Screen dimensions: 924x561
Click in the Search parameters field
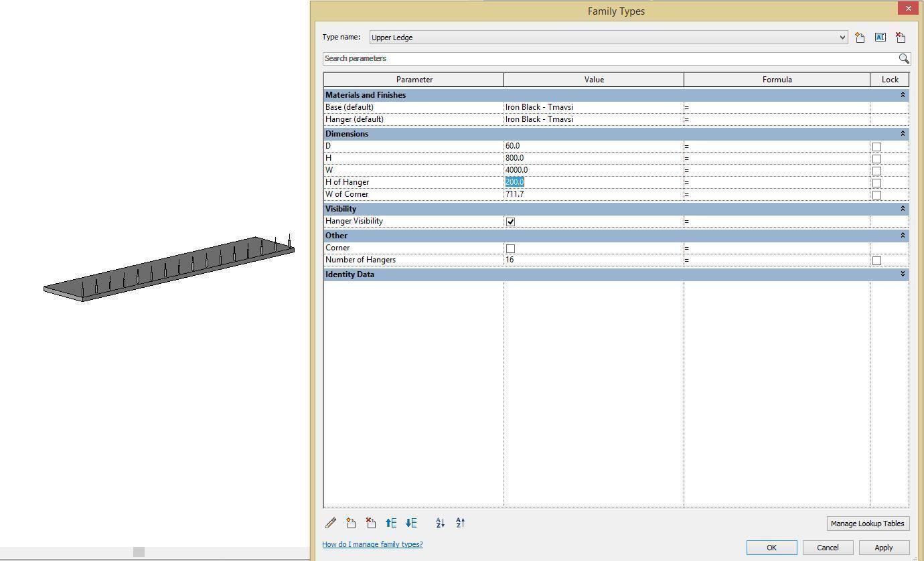point(609,58)
